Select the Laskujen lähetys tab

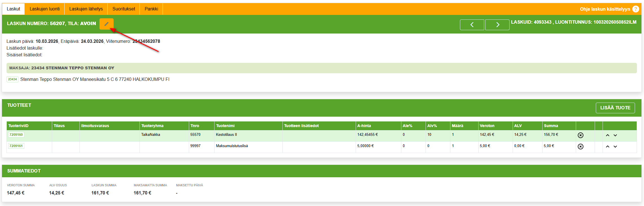click(x=86, y=9)
